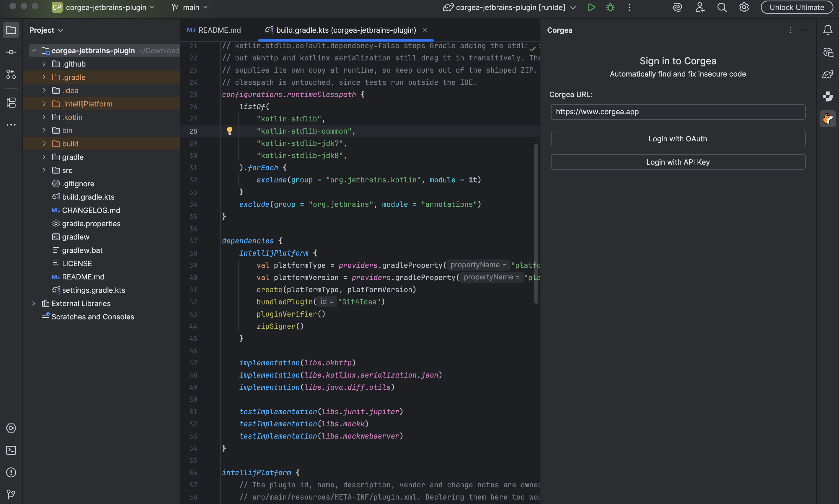Open the AI Assistant swirl icon in title bar

[x=677, y=7]
